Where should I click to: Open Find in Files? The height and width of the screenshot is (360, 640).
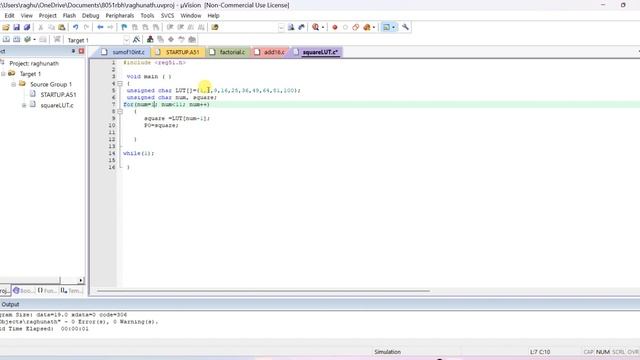tap(215, 27)
